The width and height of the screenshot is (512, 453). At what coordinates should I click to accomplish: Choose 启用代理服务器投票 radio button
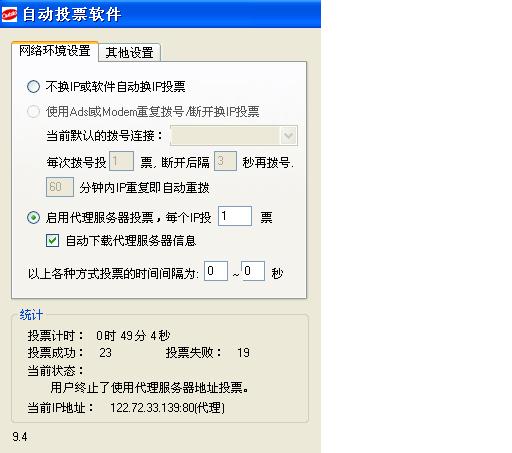33,218
